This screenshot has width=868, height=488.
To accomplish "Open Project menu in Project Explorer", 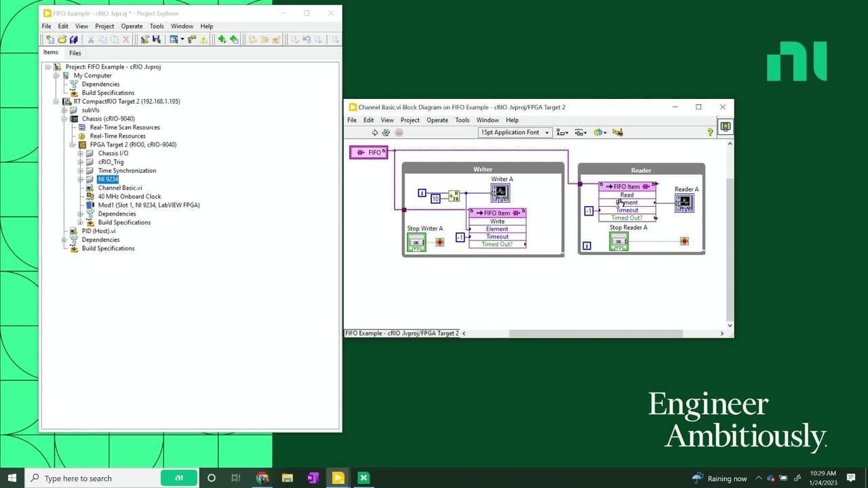I will pos(104,26).
